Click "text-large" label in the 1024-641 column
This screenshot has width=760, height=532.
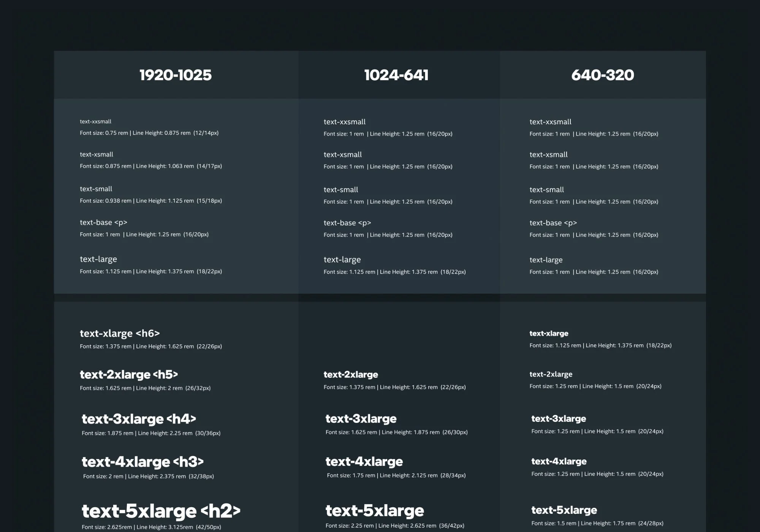(342, 260)
